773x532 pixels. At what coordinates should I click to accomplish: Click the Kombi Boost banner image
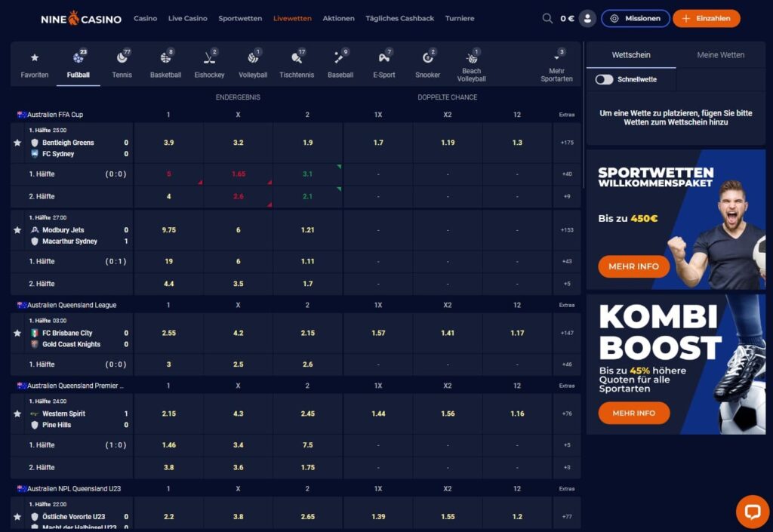pos(676,364)
